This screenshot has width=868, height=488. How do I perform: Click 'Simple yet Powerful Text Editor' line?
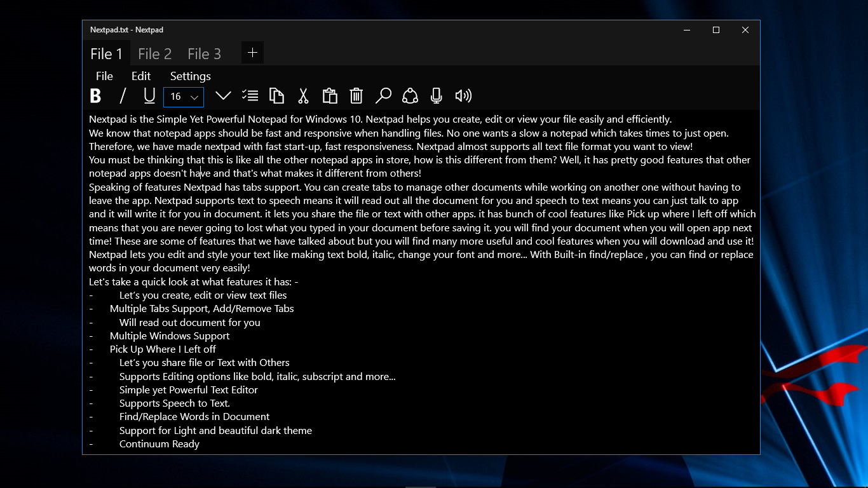pyautogui.click(x=189, y=390)
